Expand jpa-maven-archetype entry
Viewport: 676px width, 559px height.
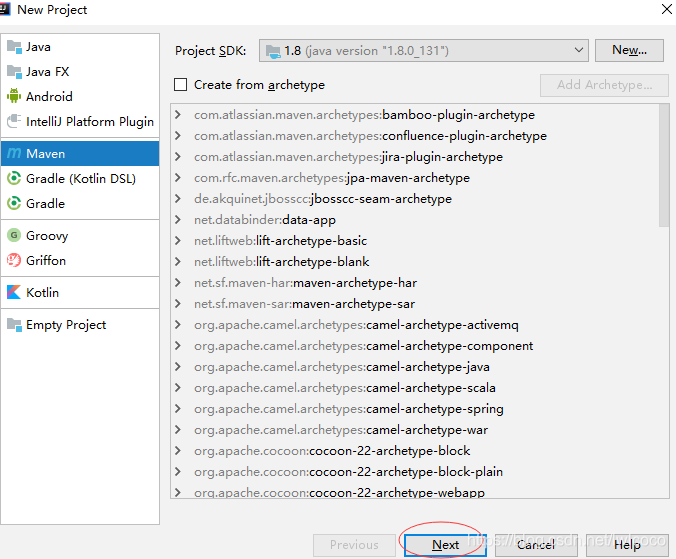click(x=178, y=178)
